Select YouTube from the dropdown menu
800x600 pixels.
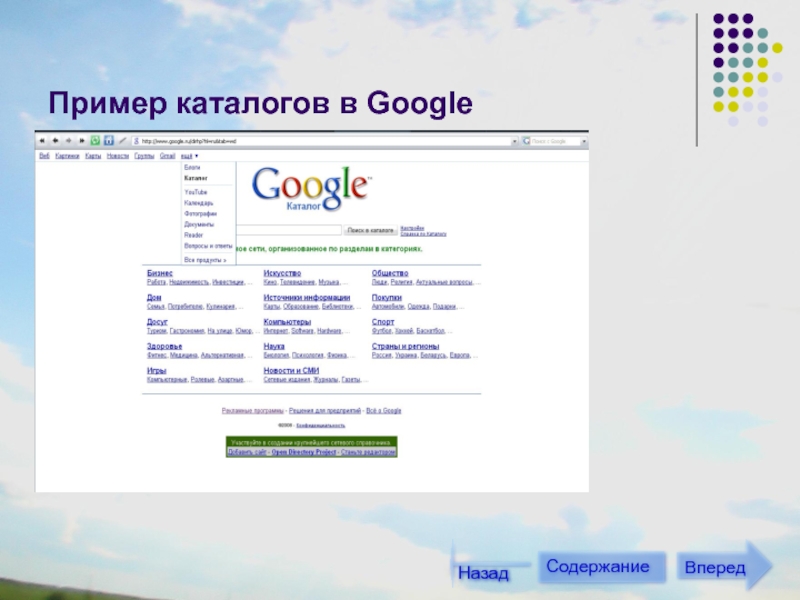[196, 191]
